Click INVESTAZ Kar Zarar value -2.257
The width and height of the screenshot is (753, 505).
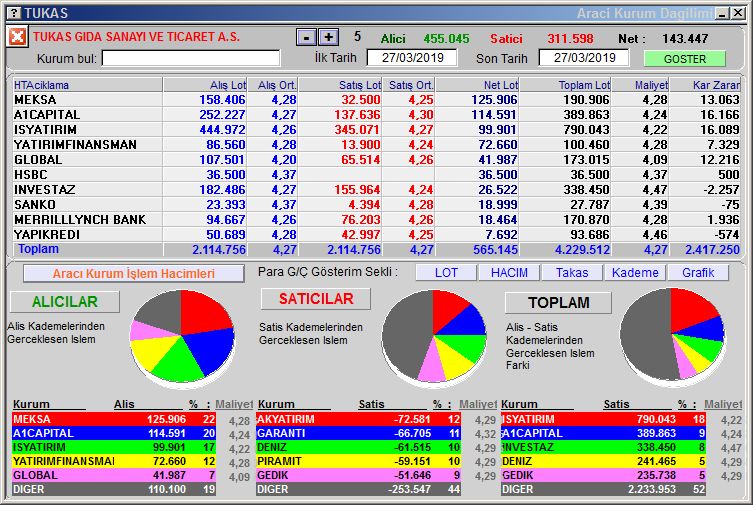tap(721, 190)
